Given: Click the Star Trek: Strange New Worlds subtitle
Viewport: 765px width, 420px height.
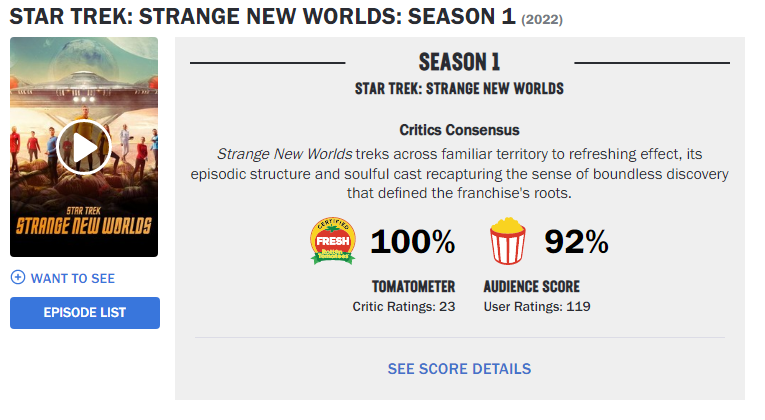Looking at the screenshot, I should click(459, 89).
